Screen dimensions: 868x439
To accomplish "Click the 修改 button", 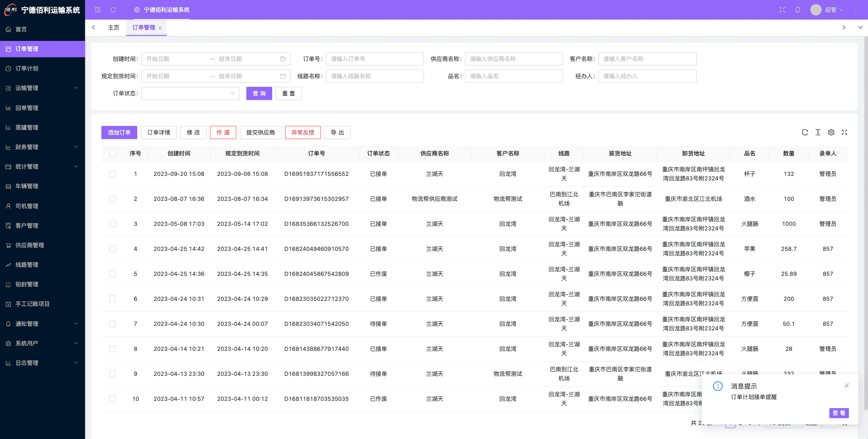I will [x=193, y=132].
